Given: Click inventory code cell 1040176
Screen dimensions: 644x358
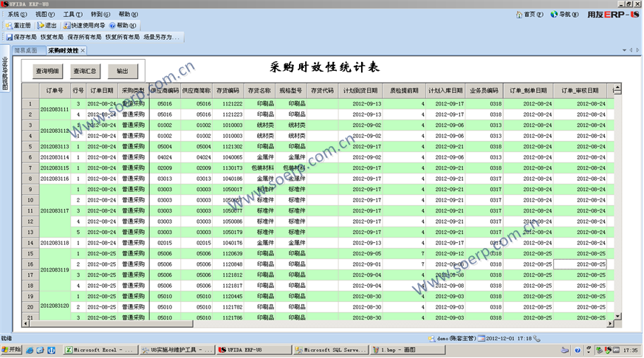Looking at the screenshot, I should 228,243.
